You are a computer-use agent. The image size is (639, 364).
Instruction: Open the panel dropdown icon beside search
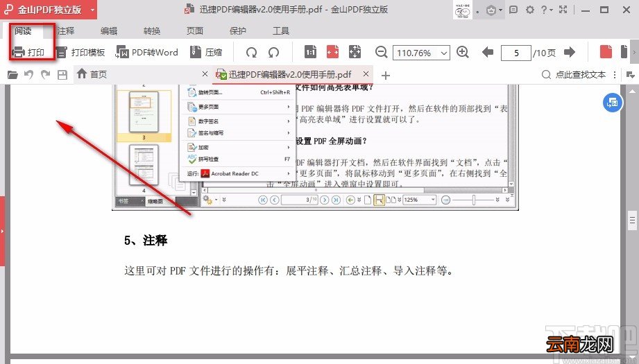tap(630, 75)
